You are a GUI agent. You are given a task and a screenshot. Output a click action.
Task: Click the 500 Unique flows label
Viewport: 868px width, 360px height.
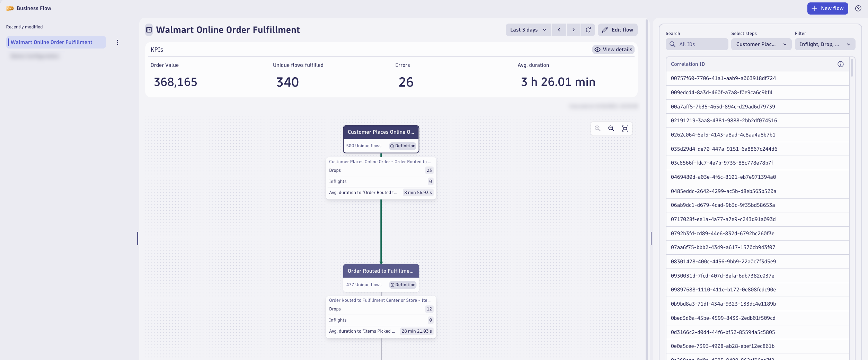coord(364,146)
